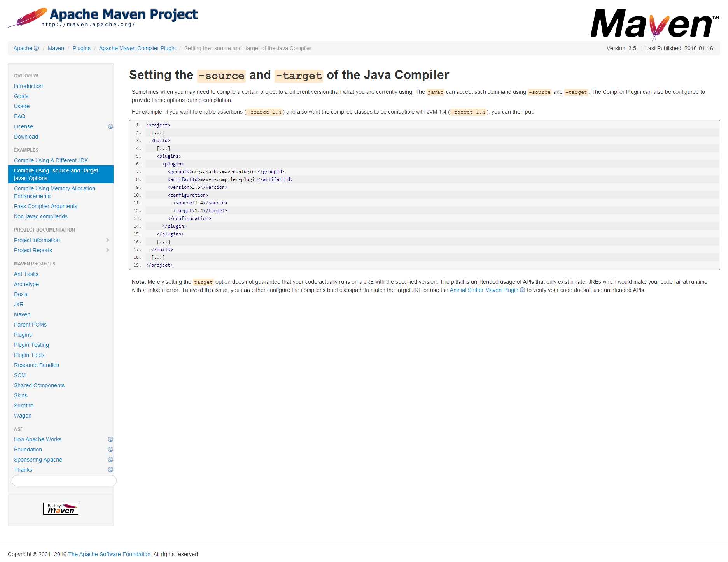Open the Resource Bundles link
The image size is (728, 562).
click(x=37, y=365)
